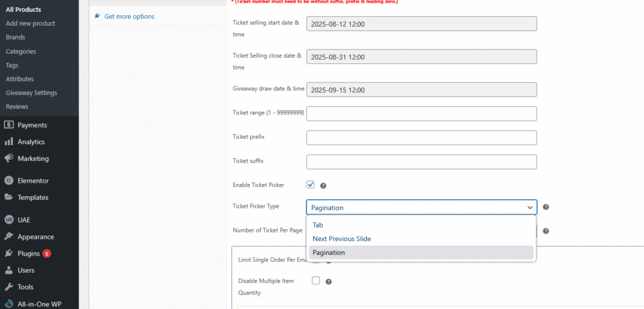
Task: Go to Add new product
Action: (x=30, y=23)
